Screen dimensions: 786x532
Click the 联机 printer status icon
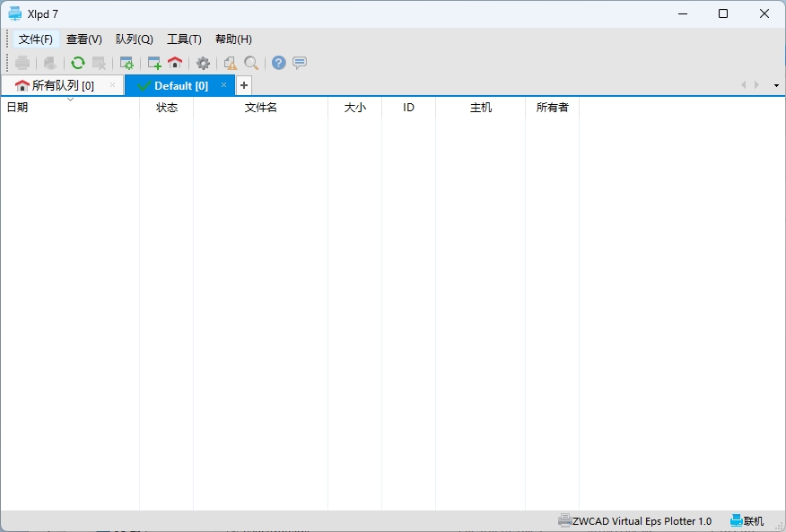click(x=738, y=520)
